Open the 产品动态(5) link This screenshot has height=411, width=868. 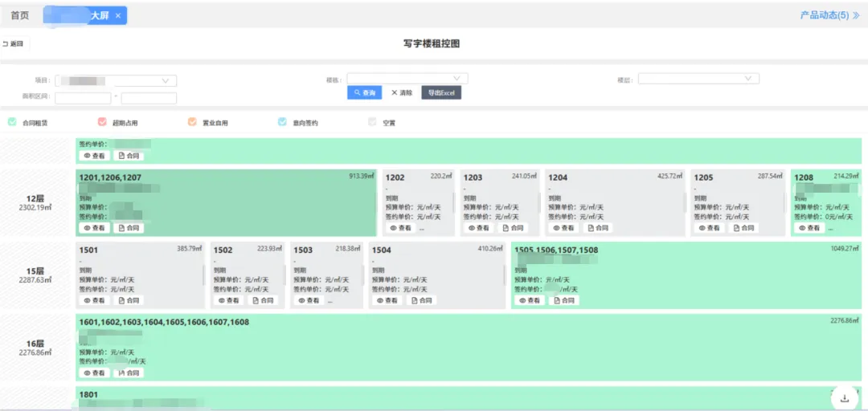[825, 15]
